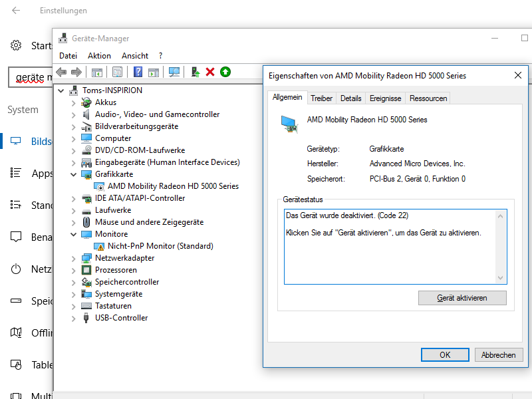Click the Mäuse und andere Zeigegeräte icon
Image resolution: width=532 pixels, height=399 pixels.
pos(86,222)
